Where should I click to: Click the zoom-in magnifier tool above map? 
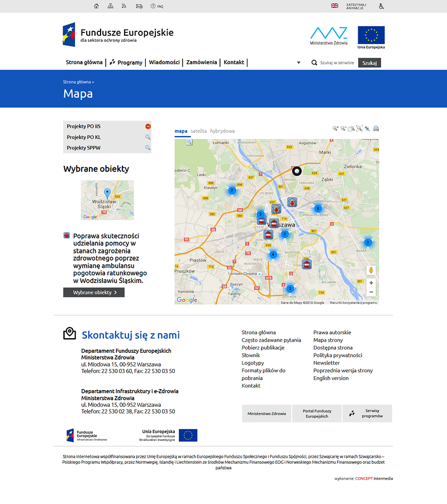click(x=335, y=128)
